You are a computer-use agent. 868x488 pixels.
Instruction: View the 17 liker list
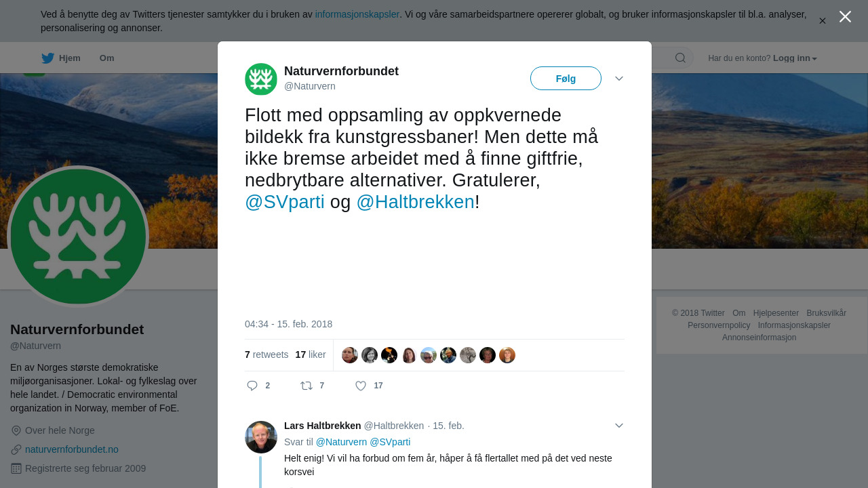(311, 354)
